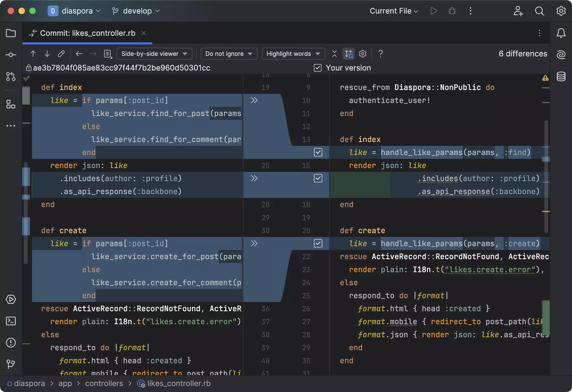This screenshot has height=392, width=572.
Task: Open the three-dot options menu
Action: pos(471,11)
